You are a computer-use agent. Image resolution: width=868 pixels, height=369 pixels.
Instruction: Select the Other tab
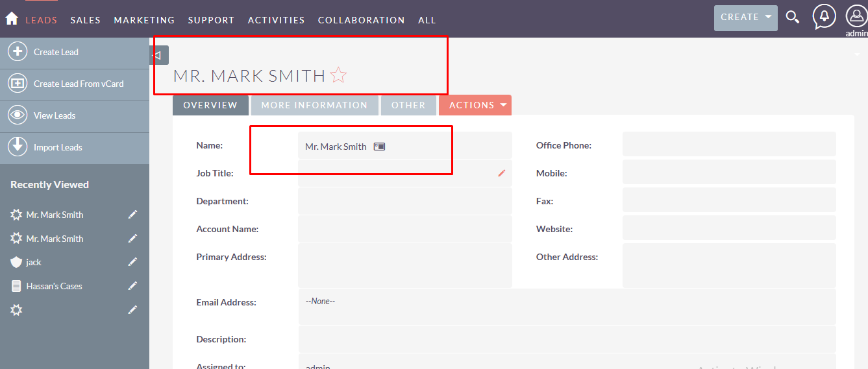click(x=408, y=105)
